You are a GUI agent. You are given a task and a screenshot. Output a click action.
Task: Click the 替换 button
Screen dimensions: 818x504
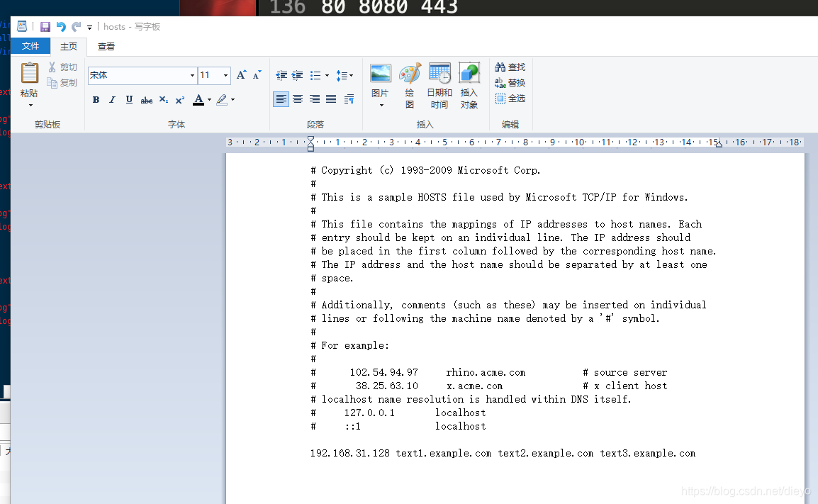coord(510,82)
